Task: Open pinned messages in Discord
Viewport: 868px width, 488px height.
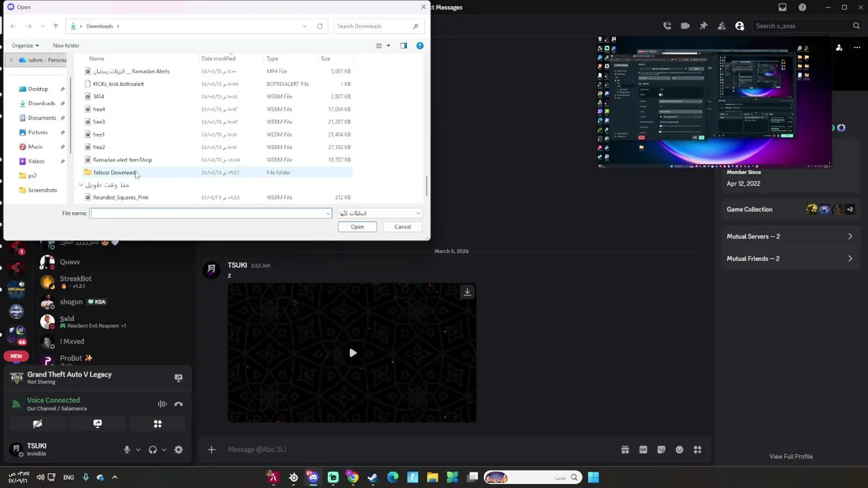Action: pyautogui.click(x=703, y=26)
